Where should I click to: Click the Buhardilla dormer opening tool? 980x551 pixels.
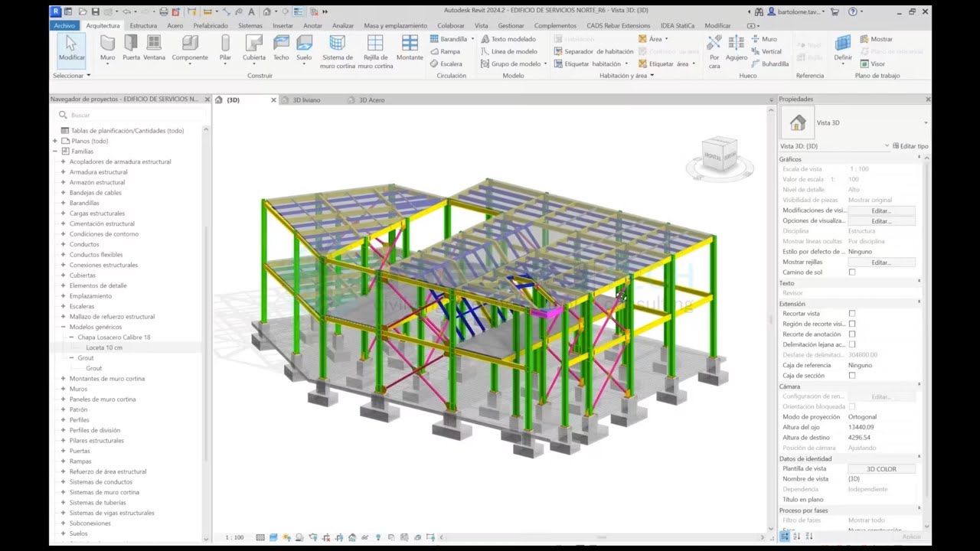pos(769,64)
